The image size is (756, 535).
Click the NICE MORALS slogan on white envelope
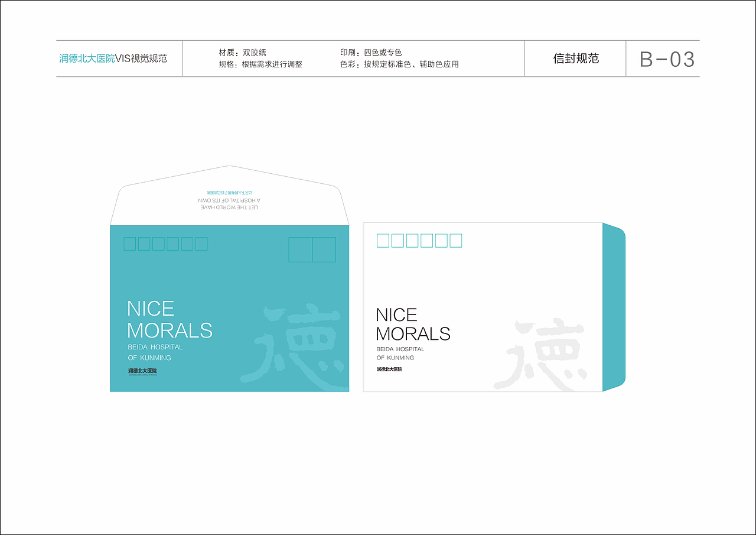pos(413,325)
